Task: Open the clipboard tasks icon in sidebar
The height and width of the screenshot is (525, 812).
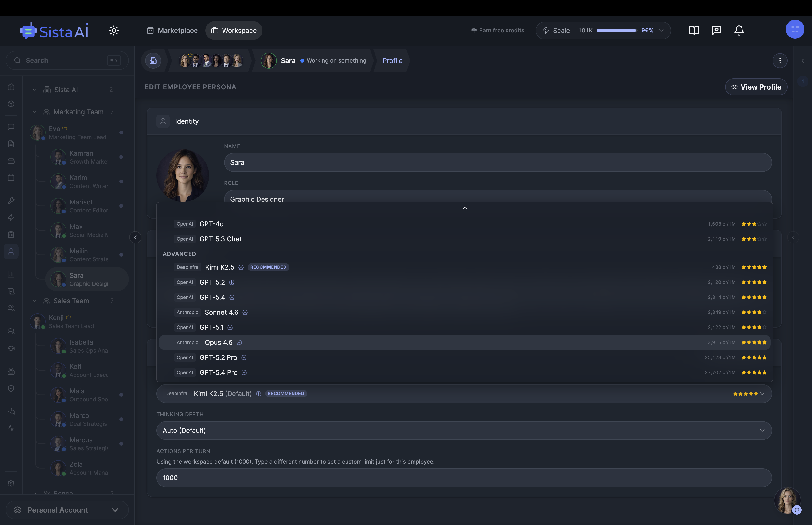Action: point(11,234)
